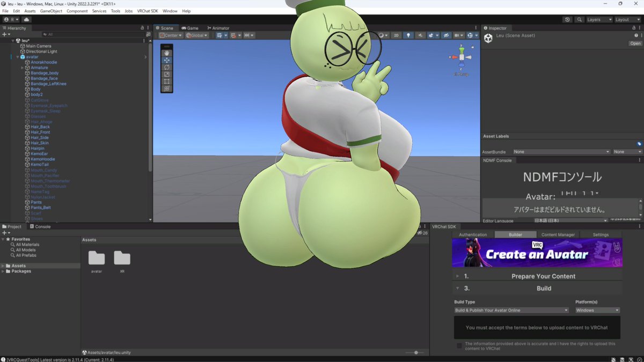The width and height of the screenshot is (644, 362).
Task: Select the Scale tool
Action: (x=166, y=74)
